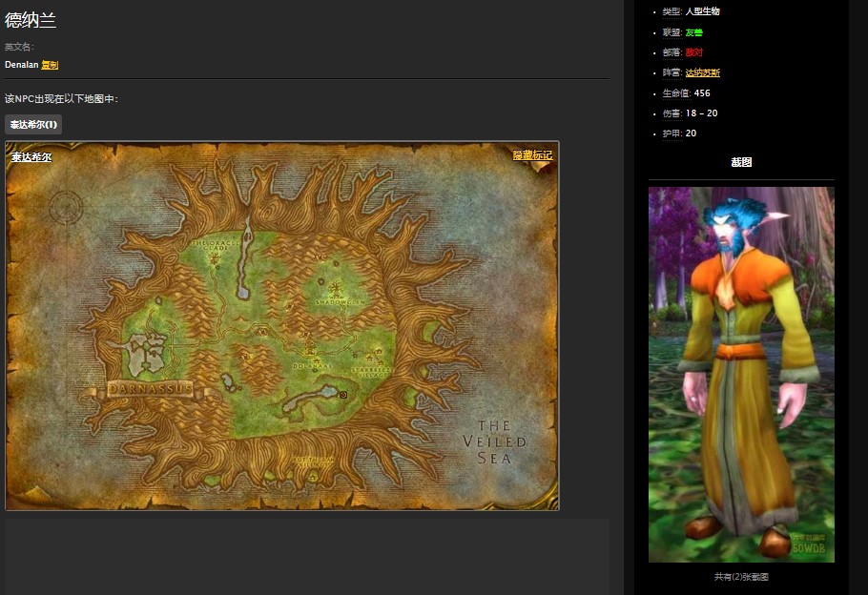This screenshot has width=868, height=595.
Task: Click the compass rose on the map
Action: click(66, 206)
